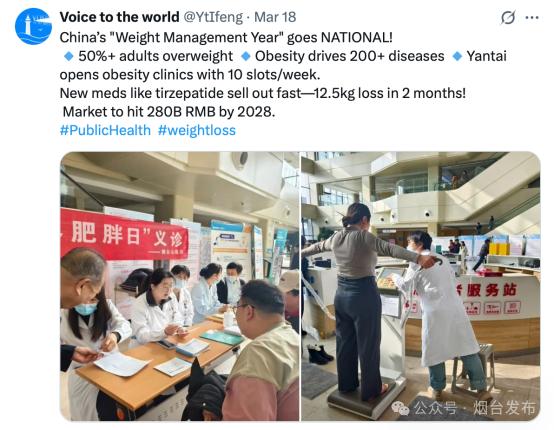
Task: Open the three-dot more options menu
Action: tap(532, 17)
